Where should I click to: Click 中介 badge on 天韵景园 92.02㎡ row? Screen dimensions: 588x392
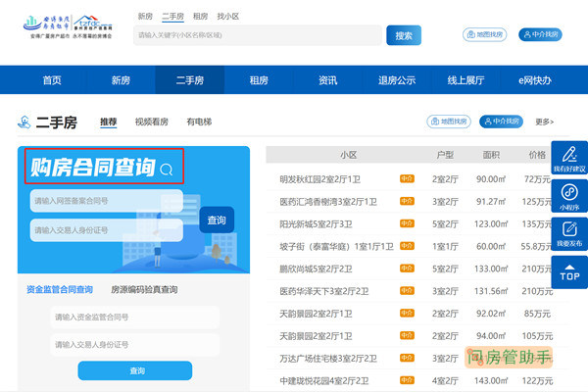[x=407, y=314]
